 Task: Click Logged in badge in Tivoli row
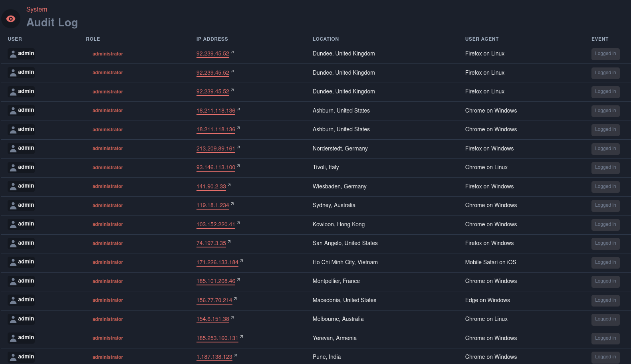click(x=605, y=168)
